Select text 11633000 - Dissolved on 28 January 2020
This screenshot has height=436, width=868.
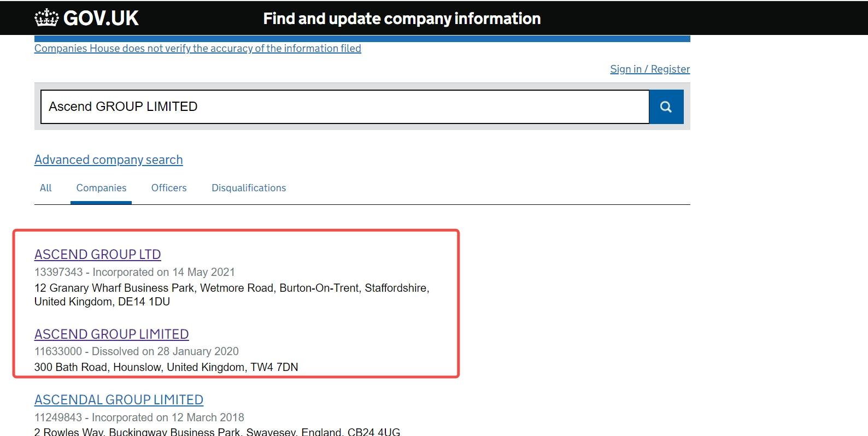pos(137,351)
